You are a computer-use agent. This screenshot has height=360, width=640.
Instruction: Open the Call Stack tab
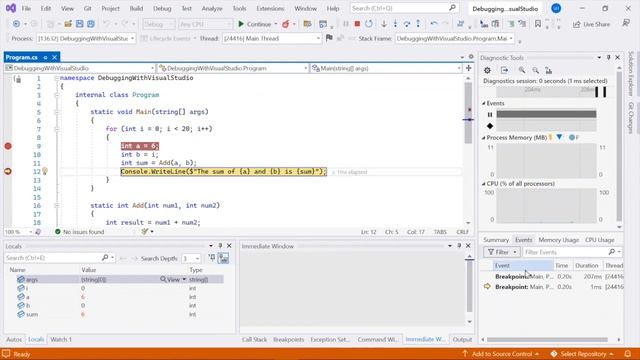click(x=254, y=339)
